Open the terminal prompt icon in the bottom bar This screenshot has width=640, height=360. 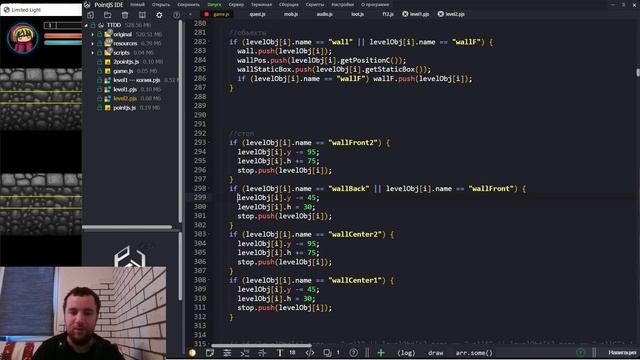click(244, 353)
